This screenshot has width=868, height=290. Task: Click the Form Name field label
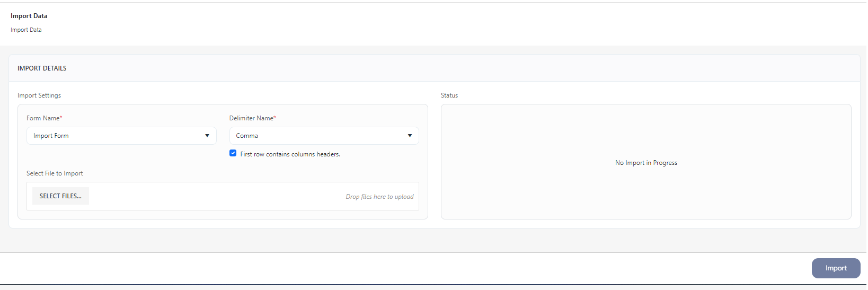tap(43, 118)
